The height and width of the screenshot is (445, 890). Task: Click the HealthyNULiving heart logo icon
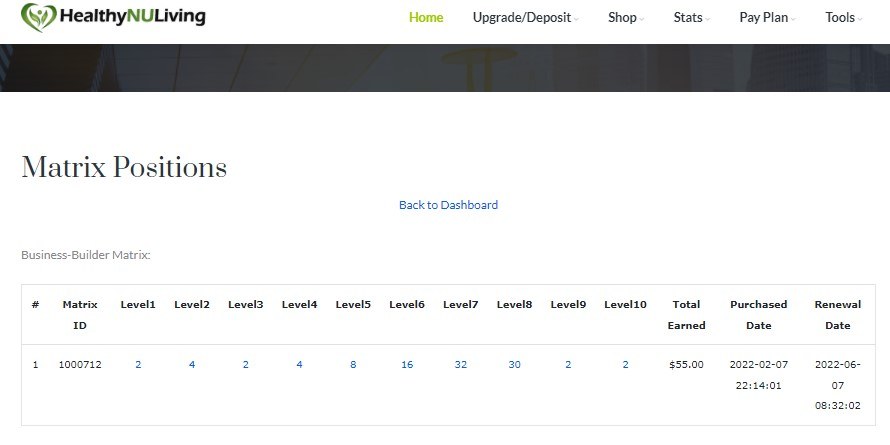point(39,17)
